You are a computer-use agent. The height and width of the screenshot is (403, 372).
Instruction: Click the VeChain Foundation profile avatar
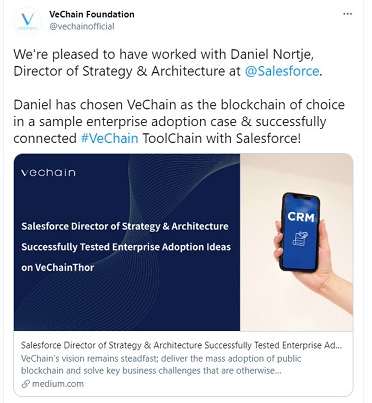coord(27,21)
